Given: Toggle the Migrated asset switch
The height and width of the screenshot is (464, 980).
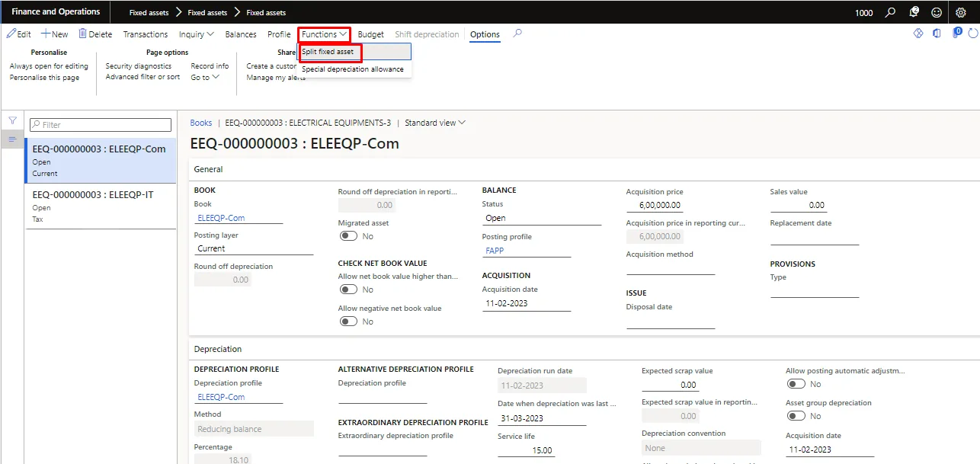Looking at the screenshot, I should pyautogui.click(x=348, y=236).
